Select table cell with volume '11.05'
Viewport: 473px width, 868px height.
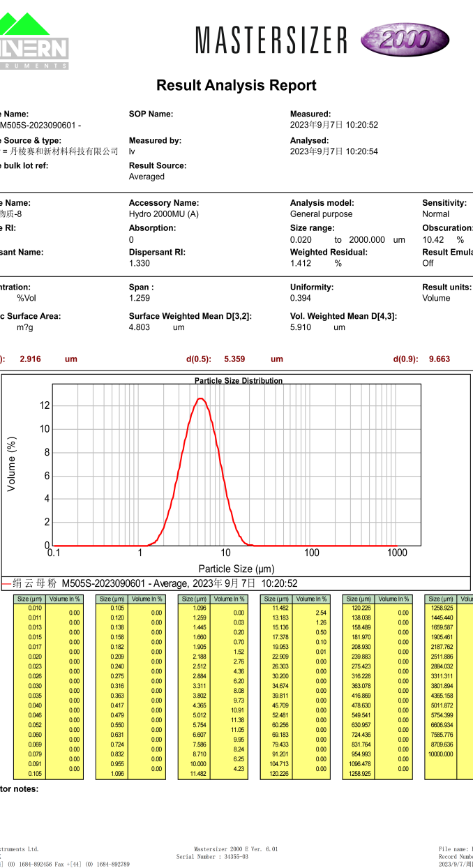(239, 730)
